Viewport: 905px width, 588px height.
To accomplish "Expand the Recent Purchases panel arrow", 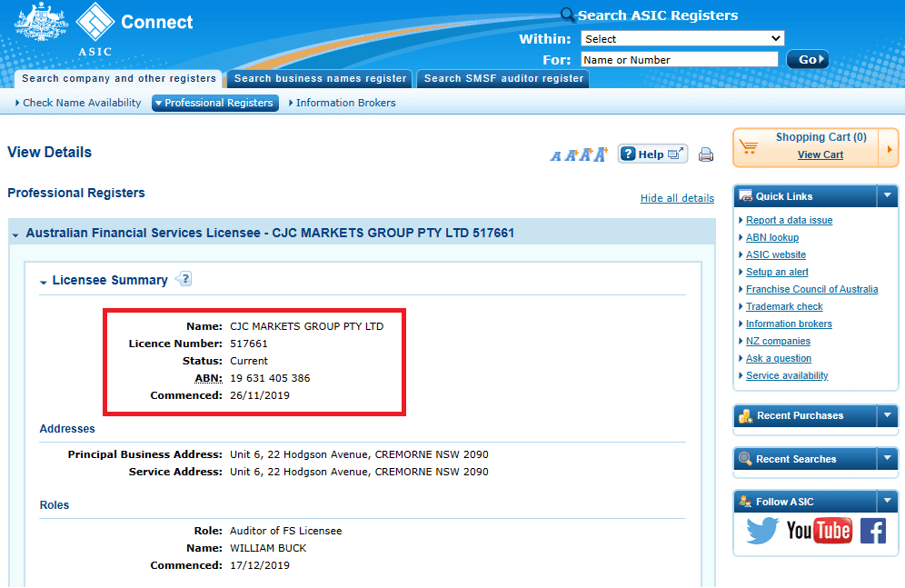I will pyautogui.click(x=887, y=415).
